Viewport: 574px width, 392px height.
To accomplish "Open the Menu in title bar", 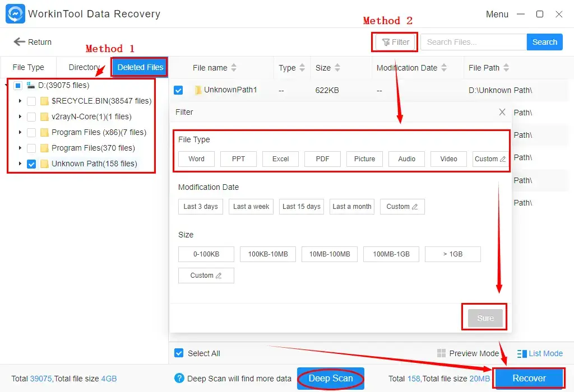I will (x=497, y=14).
